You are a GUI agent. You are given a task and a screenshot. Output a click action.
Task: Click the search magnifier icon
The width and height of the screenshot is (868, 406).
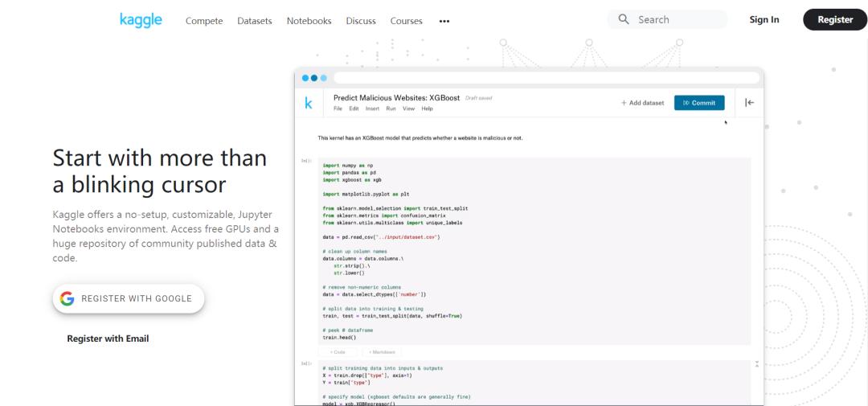click(x=624, y=19)
